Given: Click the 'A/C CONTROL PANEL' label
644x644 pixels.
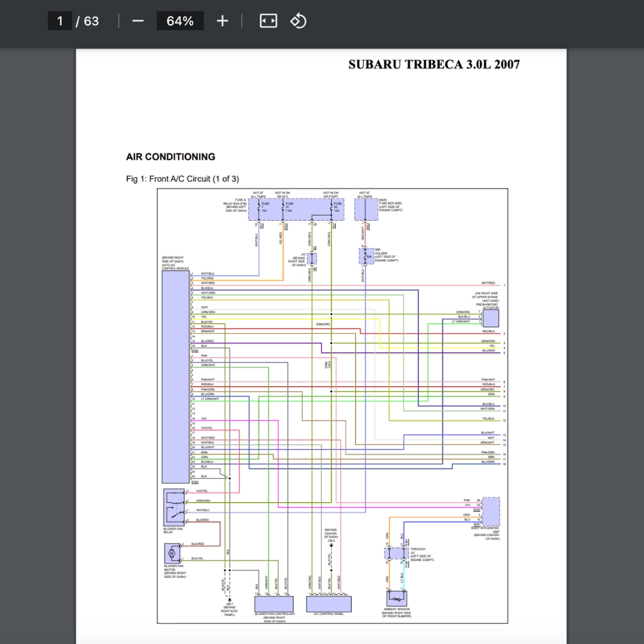Looking at the screenshot, I should click(329, 614).
